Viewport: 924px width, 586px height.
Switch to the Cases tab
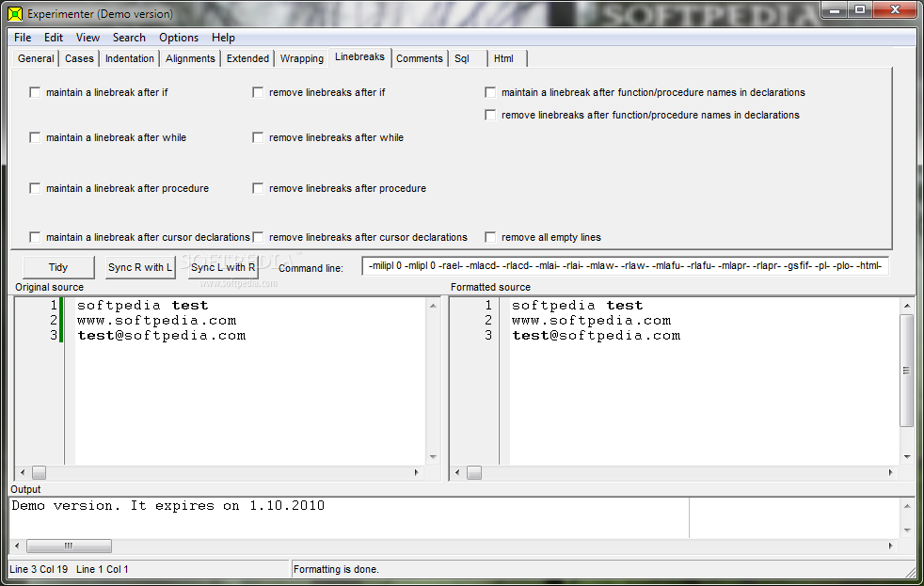79,58
